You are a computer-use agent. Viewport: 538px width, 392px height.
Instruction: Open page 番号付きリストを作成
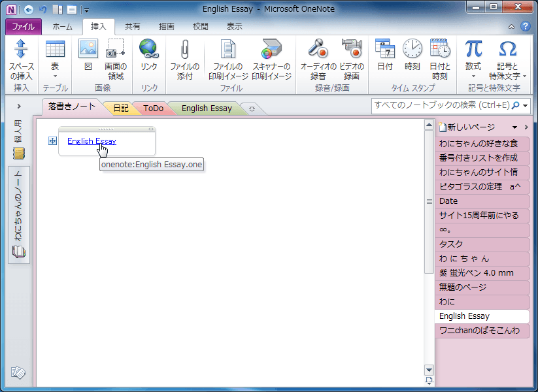[482, 157]
